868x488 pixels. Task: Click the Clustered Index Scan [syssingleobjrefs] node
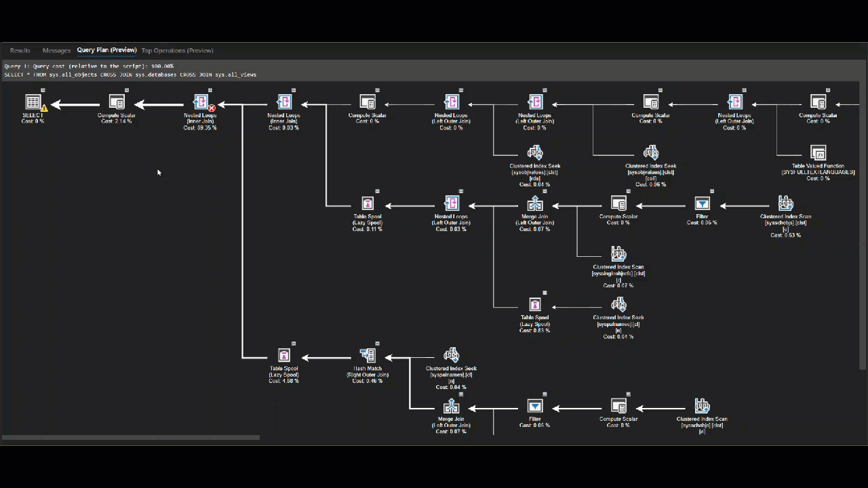pos(618,253)
